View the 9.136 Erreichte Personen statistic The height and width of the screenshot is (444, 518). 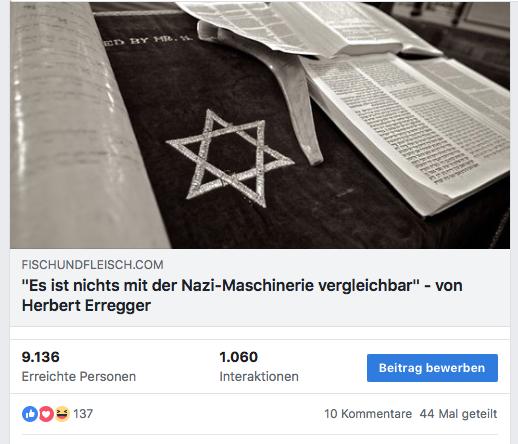pyautogui.click(x=79, y=366)
